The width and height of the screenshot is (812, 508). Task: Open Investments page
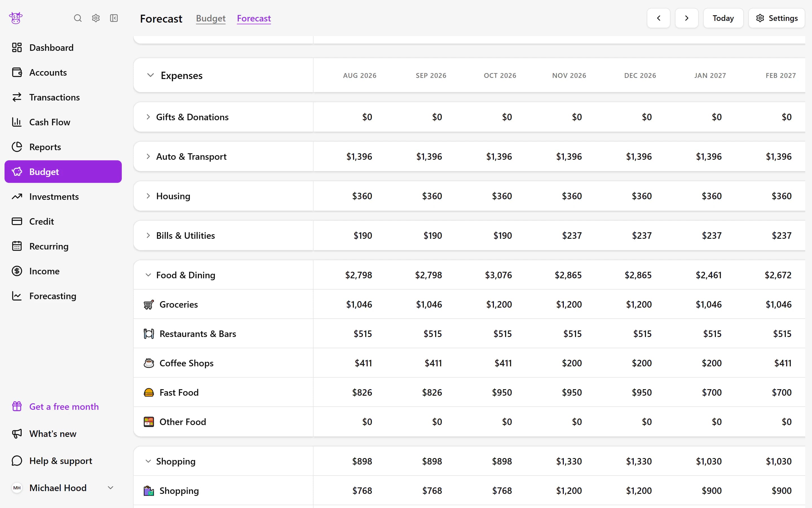pos(63,196)
